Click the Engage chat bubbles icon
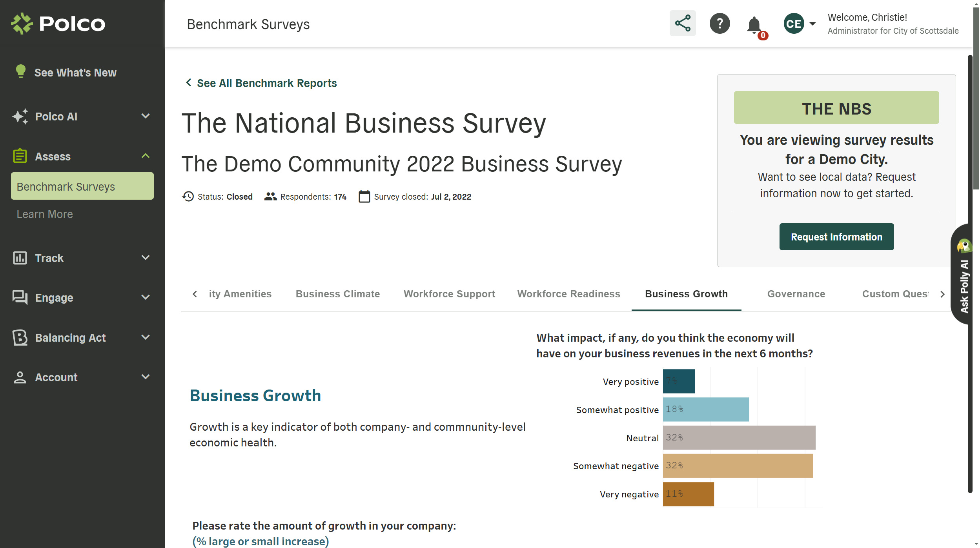The width and height of the screenshot is (980, 548). pos(20,297)
